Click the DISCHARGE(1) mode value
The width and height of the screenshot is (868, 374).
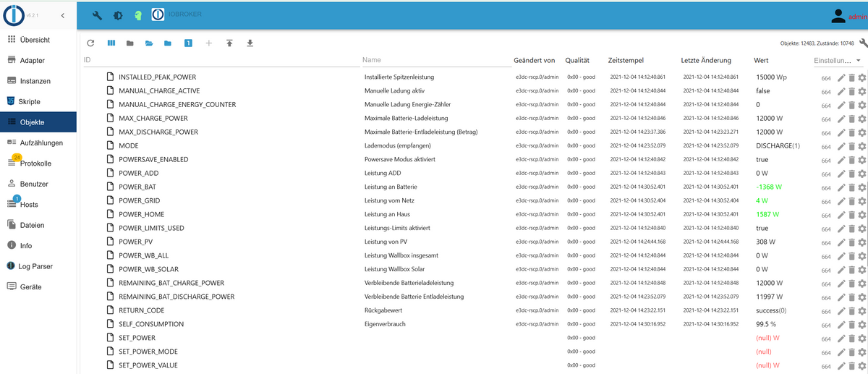[x=778, y=146]
